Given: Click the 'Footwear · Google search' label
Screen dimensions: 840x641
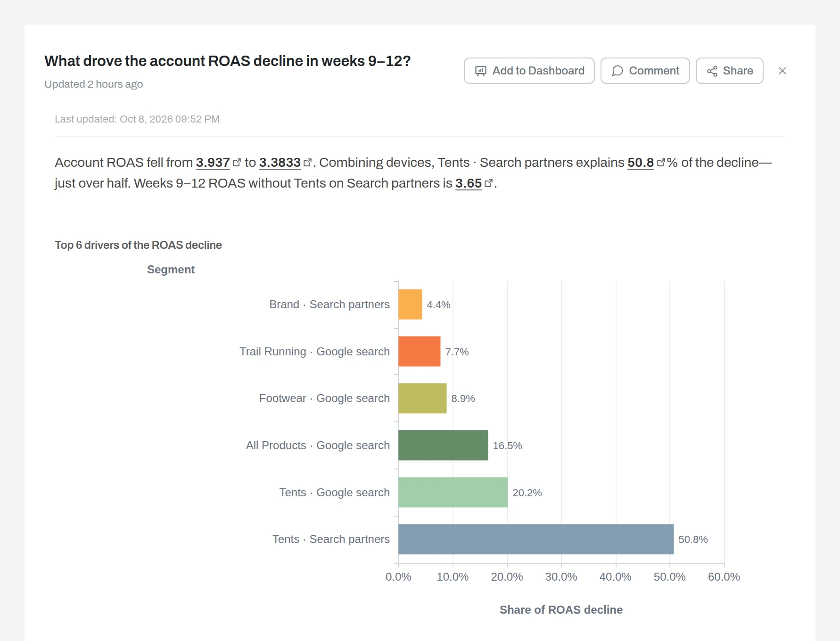Looking at the screenshot, I should coord(325,398).
